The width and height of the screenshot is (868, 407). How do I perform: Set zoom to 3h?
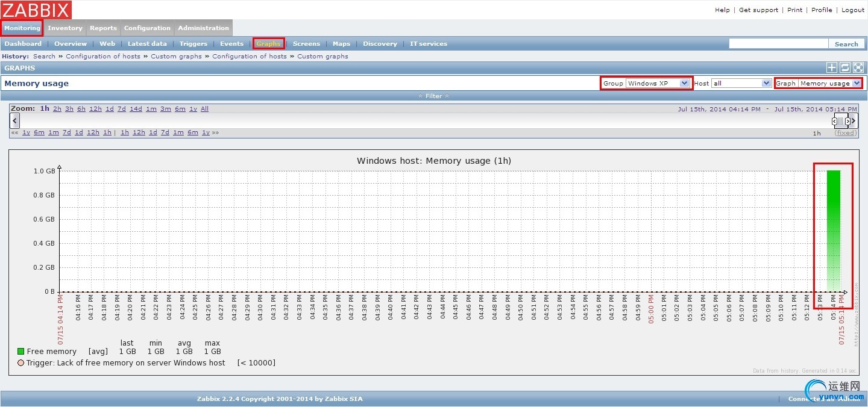69,109
